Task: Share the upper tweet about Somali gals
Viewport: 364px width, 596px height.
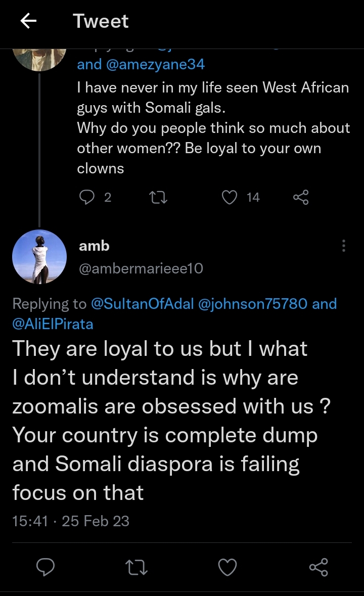Action: tap(301, 197)
